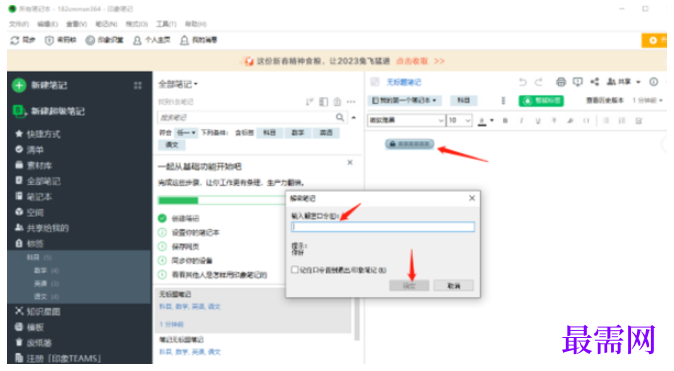Toggle italic formatting
Screen dimensions: 674x371
[x=521, y=121]
